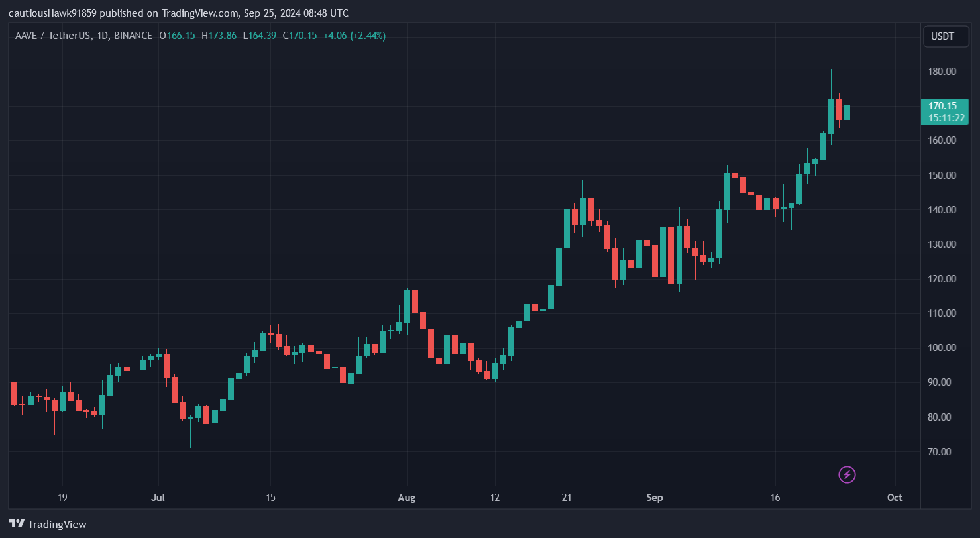Select the Oct marker on the time axis
This screenshot has height=538, width=980.
(895, 497)
